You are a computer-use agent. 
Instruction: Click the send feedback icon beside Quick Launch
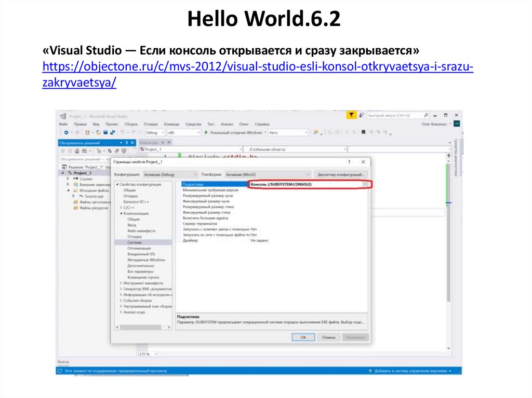tap(362, 115)
